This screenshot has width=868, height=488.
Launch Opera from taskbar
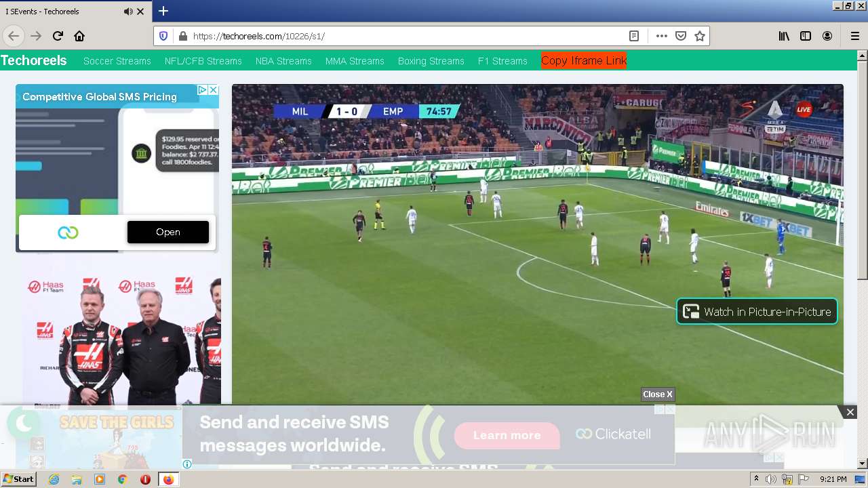(x=145, y=479)
